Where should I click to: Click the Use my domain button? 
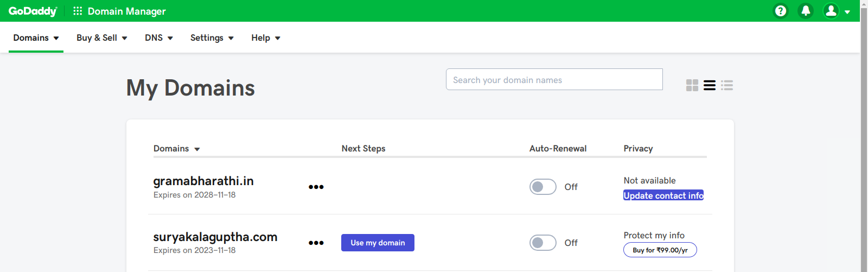point(378,243)
